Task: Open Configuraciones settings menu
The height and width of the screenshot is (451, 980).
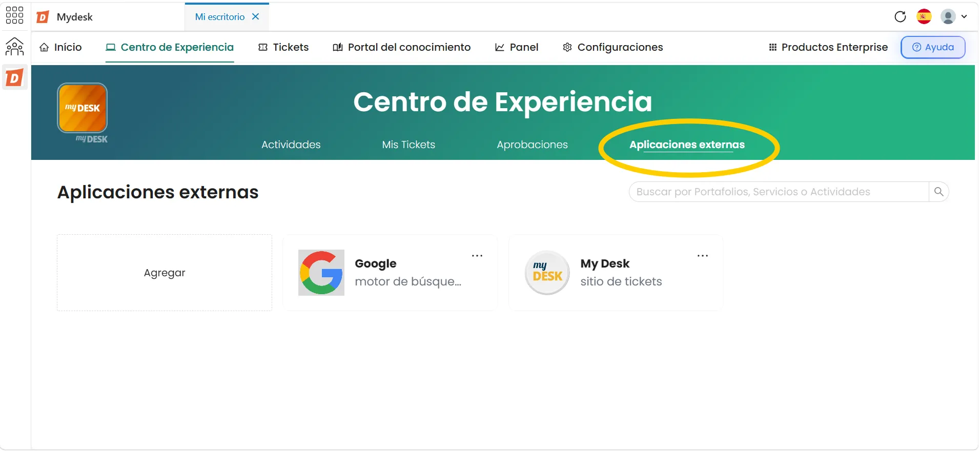Action: point(612,47)
